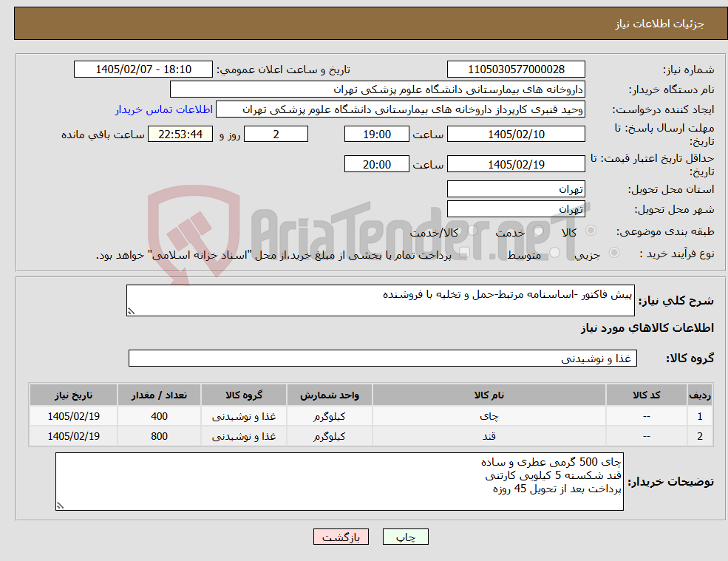Click the چای item name cell
The height and width of the screenshot is (561, 728).
pos(489,416)
